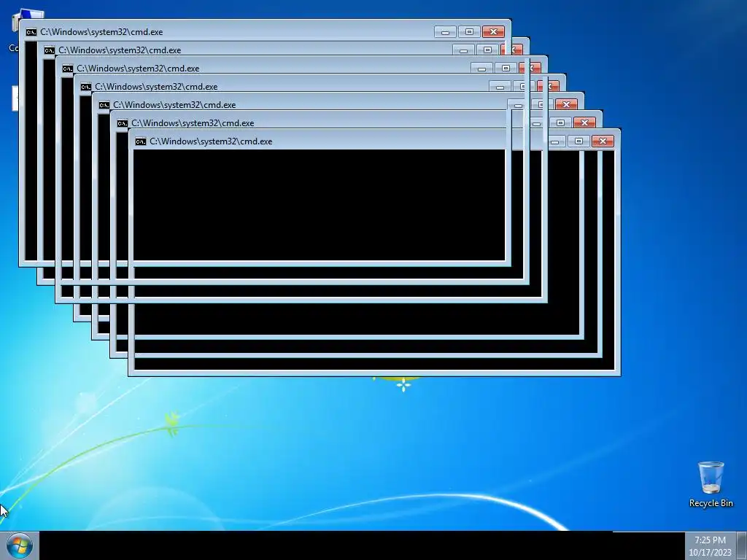Viewport: 747px width, 560px height.
Task: Close the sixth cascaded cmd.exe window
Action: coord(584,122)
